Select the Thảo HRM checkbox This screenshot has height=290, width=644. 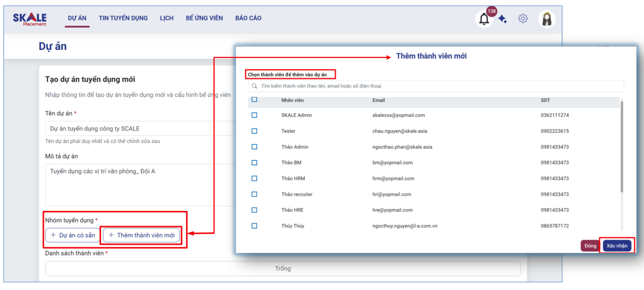point(254,178)
